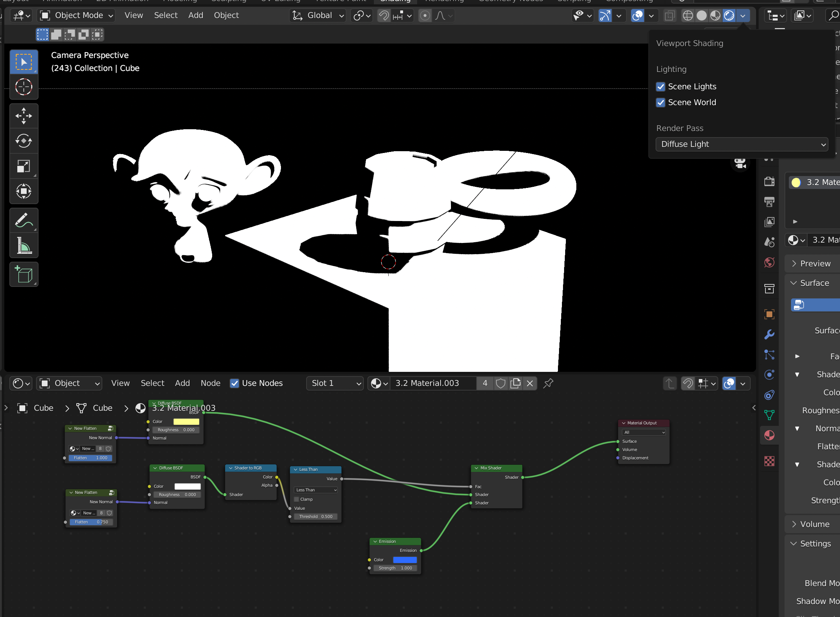This screenshot has width=840, height=617.
Task: Choose the Rotate tool
Action: click(x=23, y=141)
